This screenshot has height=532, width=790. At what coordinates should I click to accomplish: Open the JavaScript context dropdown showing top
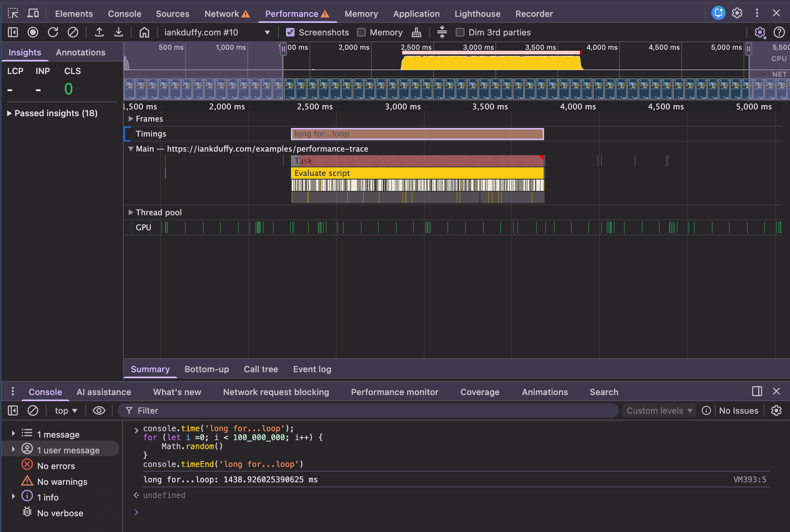click(66, 410)
